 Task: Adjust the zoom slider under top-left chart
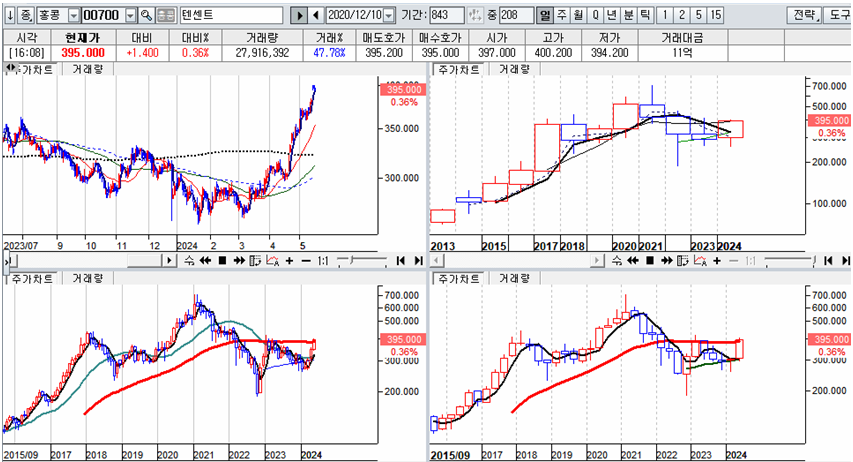360,260
